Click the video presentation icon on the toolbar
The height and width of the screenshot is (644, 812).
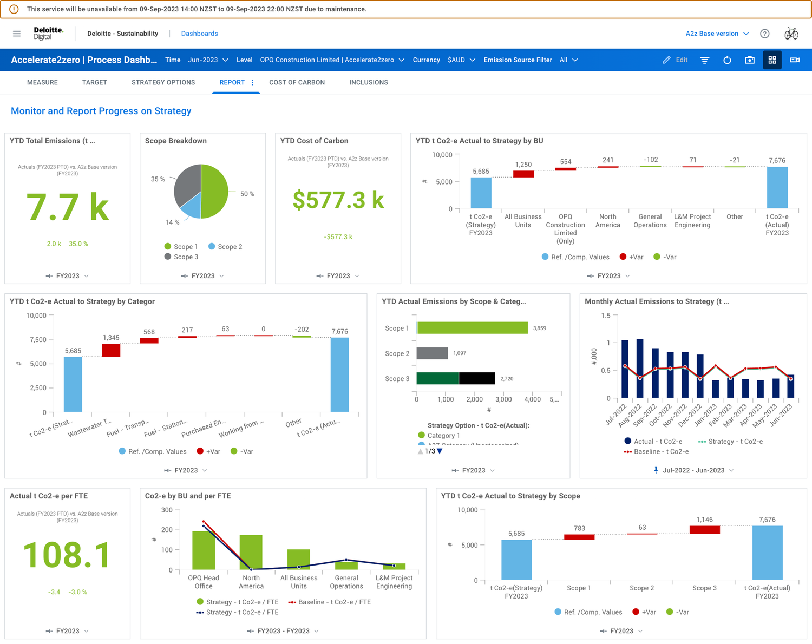[795, 60]
